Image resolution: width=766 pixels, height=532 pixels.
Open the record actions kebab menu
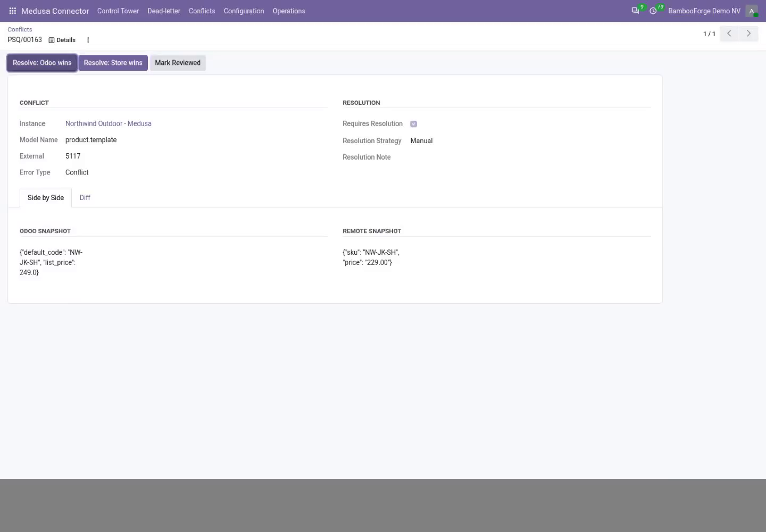[x=88, y=40]
